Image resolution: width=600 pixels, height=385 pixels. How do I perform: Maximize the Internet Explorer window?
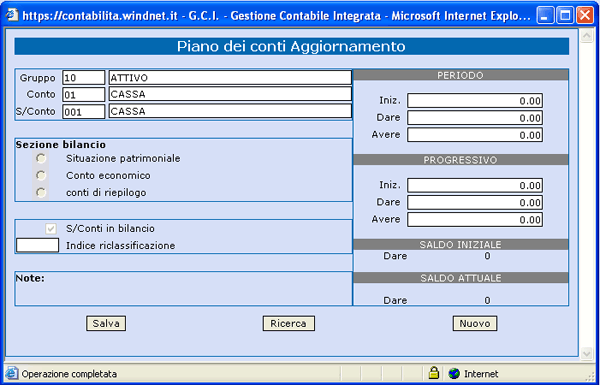(565, 16)
